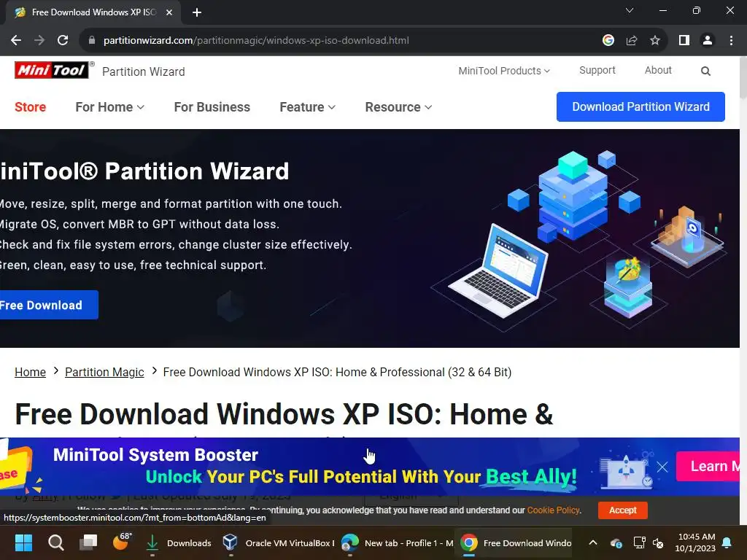Open notifications bell icon
747x560 pixels.
pos(727,542)
